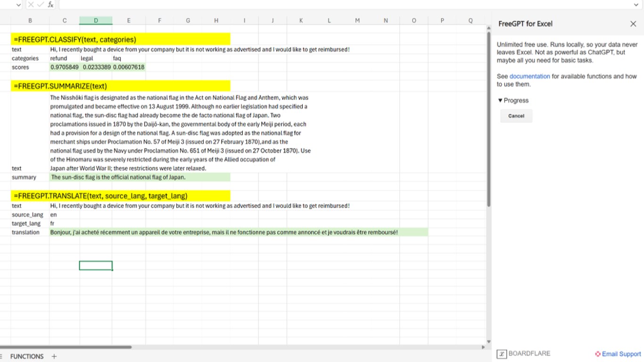
Task: Select the =FREEGPT.TRANSLATE header cell
Action: tap(121, 196)
